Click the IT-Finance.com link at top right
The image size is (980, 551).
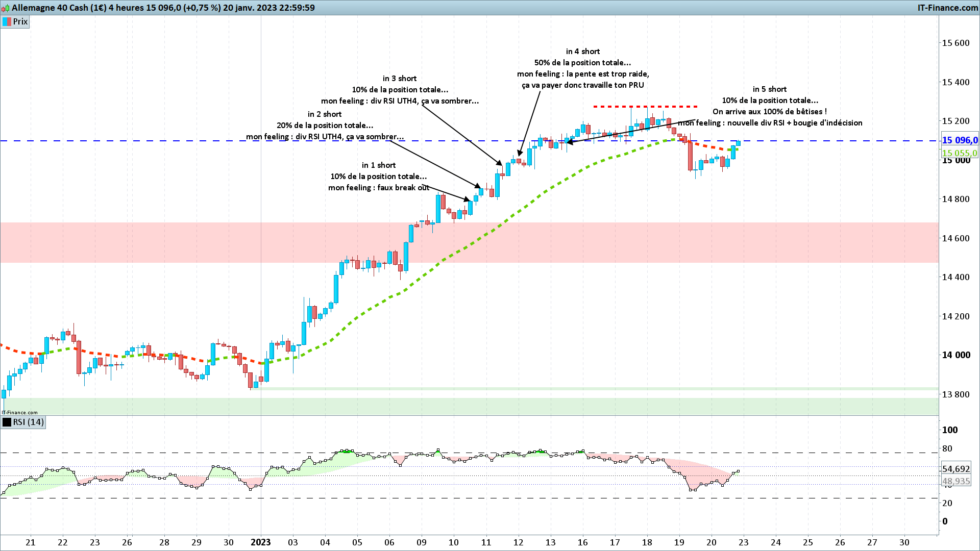(947, 8)
